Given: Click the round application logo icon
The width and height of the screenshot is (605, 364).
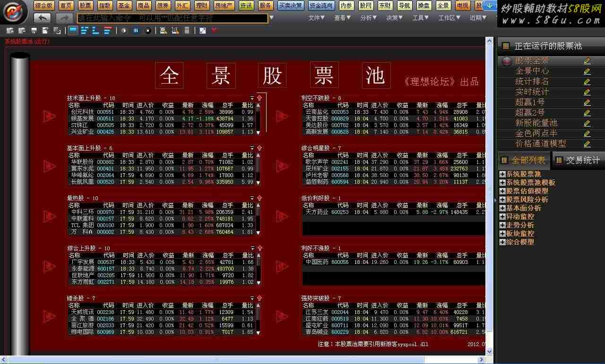Looking at the screenshot, I should tap(15, 13).
